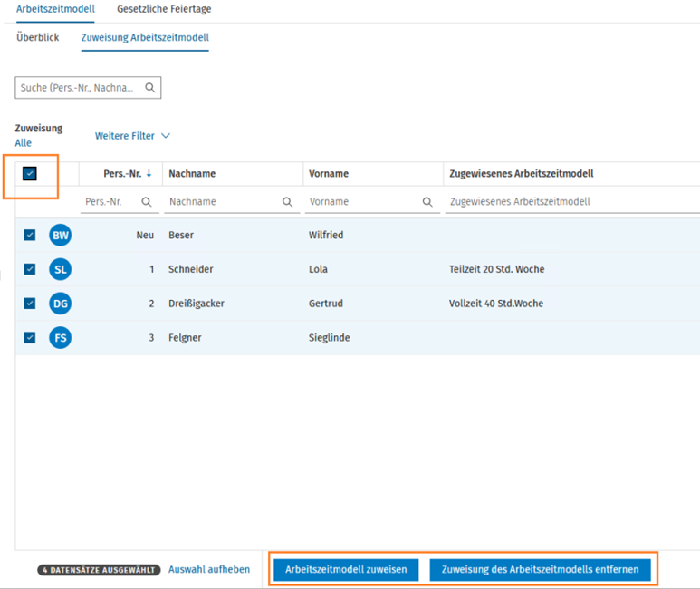
Task: Click the FS avatar icon for Felgner
Action: click(x=61, y=338)
